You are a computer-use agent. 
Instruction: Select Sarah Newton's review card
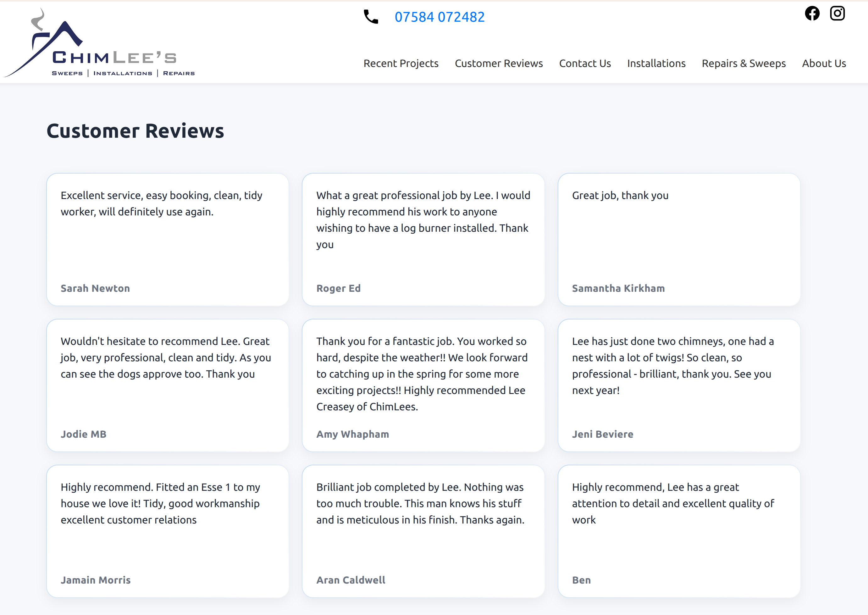pos(167,239)
